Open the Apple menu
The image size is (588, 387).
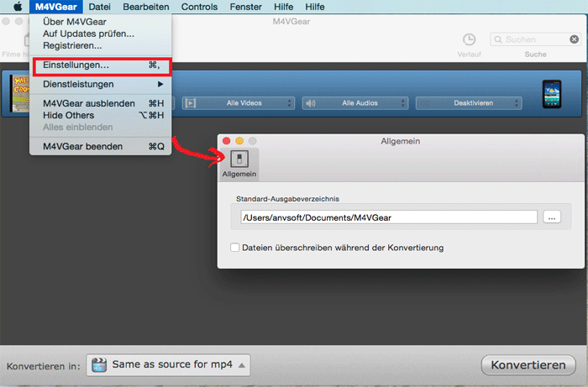click(18, 7)
